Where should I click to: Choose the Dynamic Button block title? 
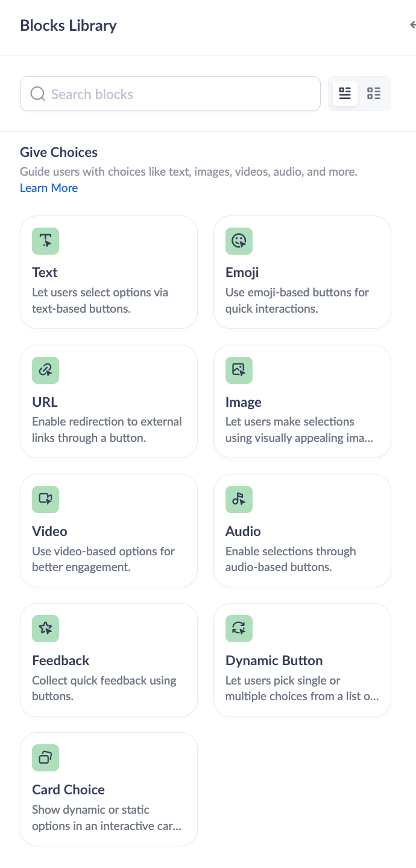pyautogui.click(x=274, y=660)
